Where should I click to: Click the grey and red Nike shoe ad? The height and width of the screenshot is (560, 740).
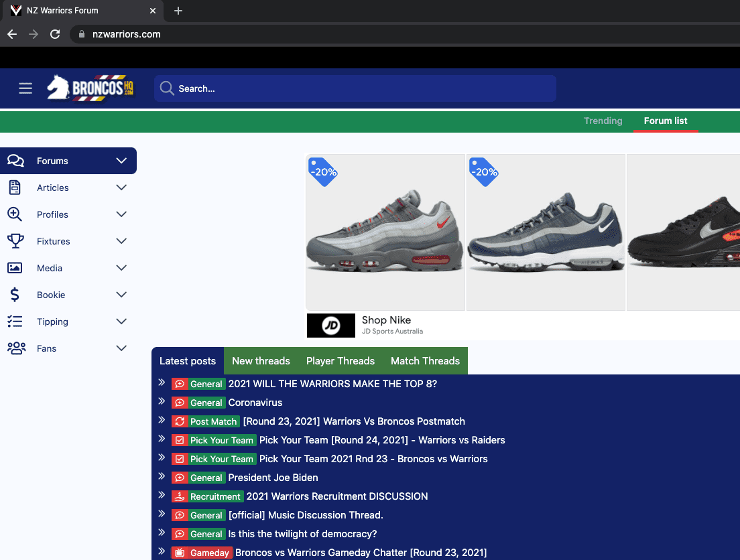click(385, 232)
